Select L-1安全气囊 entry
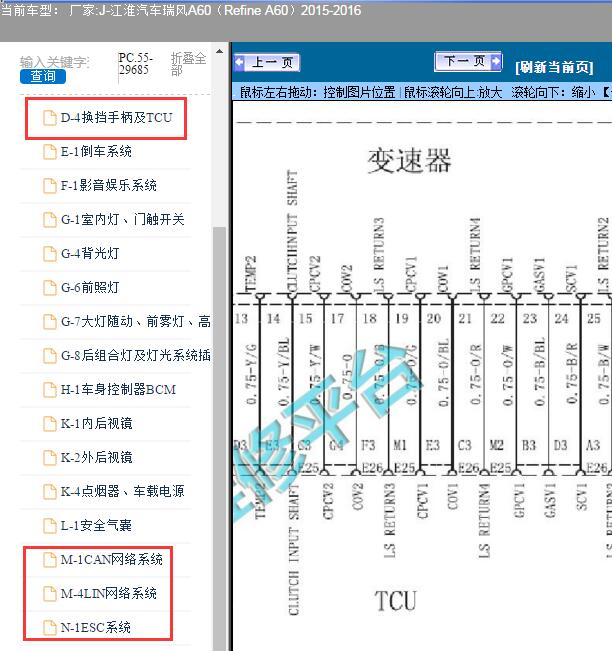The width and height of the screenshot is (612, 651). (x=96, y=526)
